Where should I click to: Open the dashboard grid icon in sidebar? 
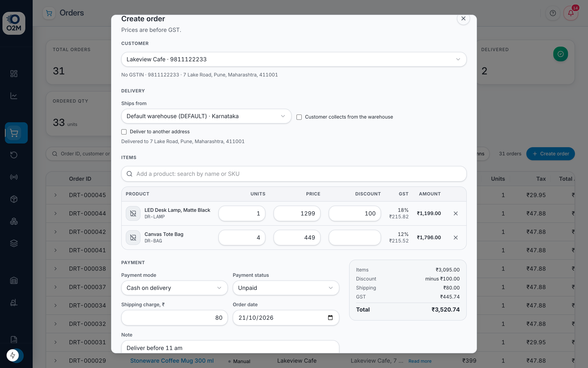(14, 74)
